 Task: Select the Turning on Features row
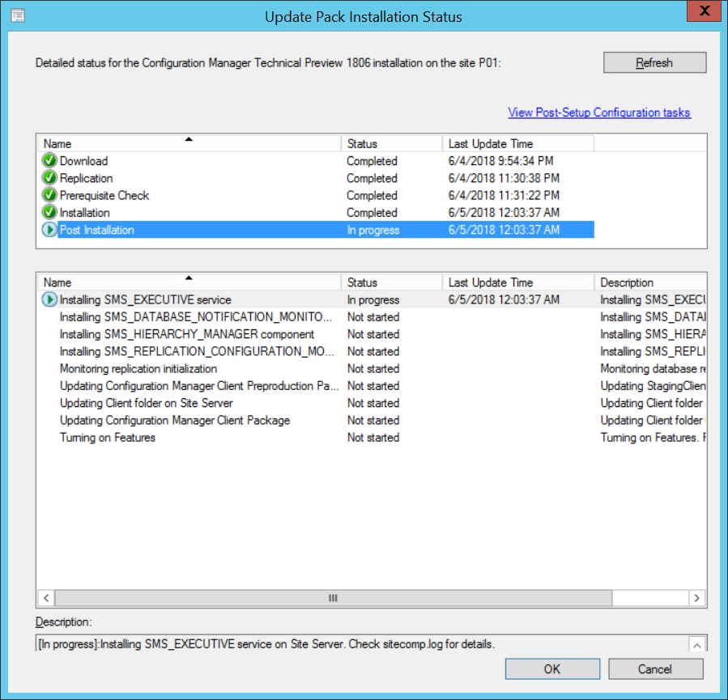click(372, 438)
